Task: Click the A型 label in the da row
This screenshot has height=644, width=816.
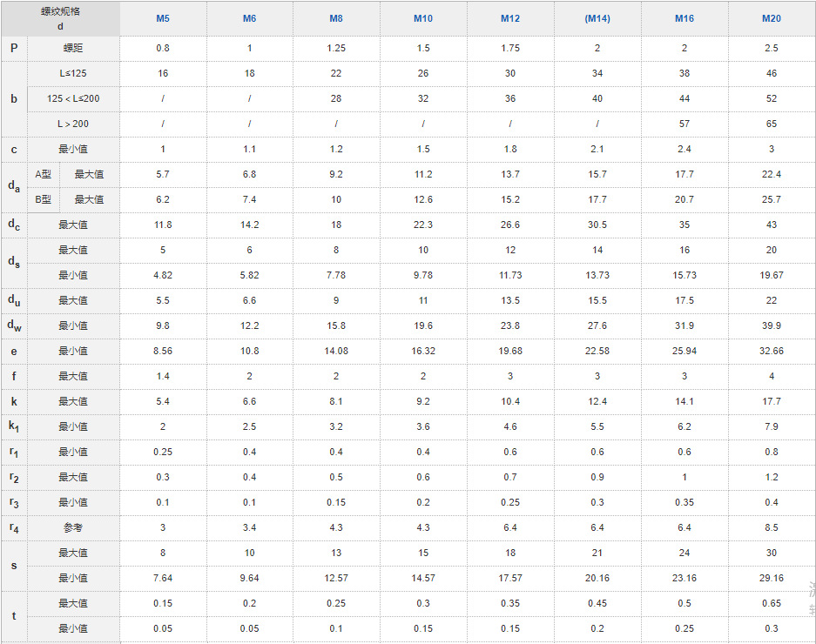Action: [x=44, y=174]
